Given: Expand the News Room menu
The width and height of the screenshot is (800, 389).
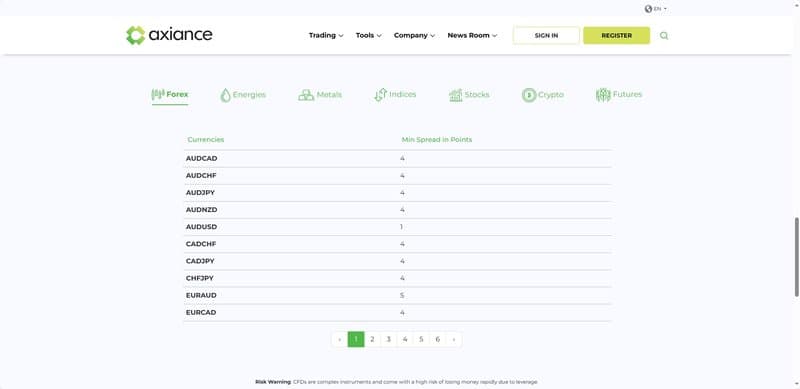Looking at the screenshot, I should pos(472,35).
